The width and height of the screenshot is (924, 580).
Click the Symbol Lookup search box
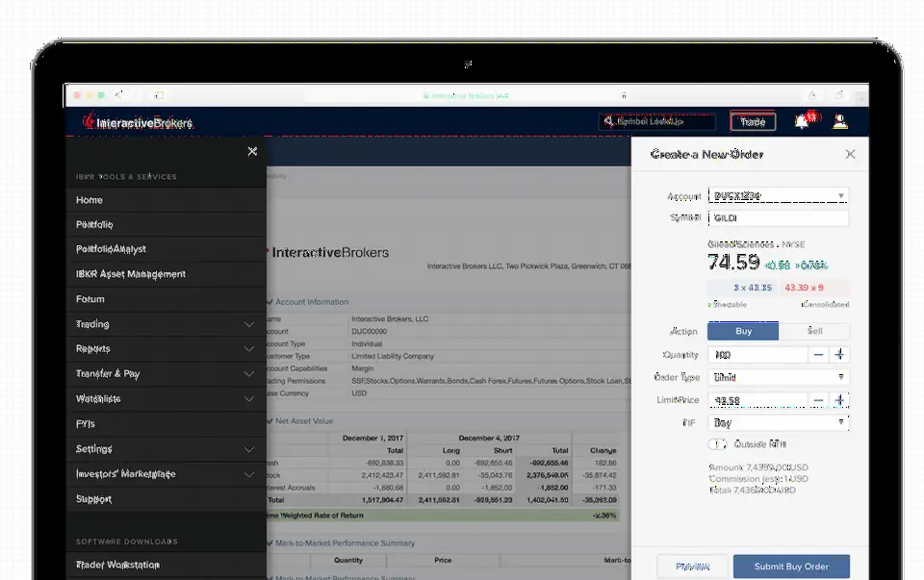click(x=657, y=122)
